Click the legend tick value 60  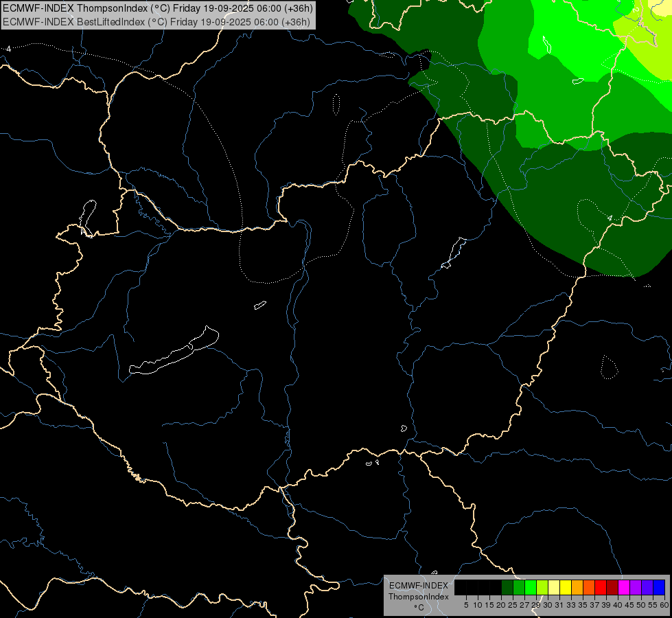point(664,605)
